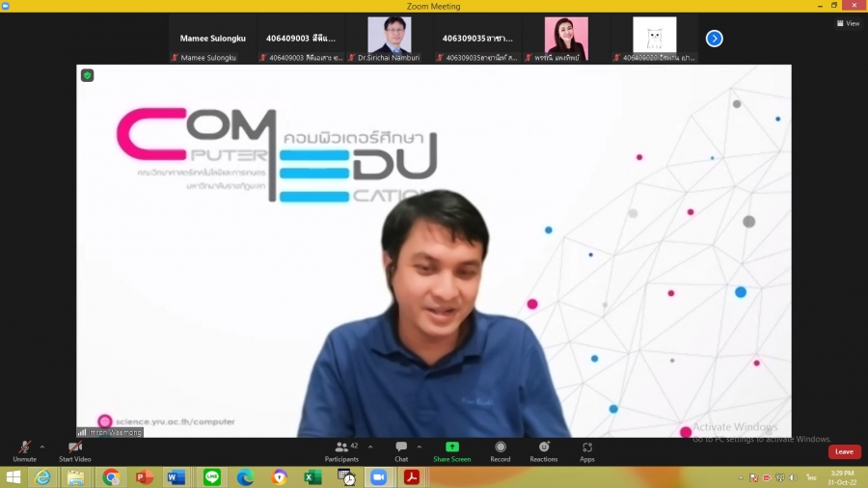This screenshot has height=488, width=868.
Task: Select the Mamee Sulongku participant tile
Action: pyautogui.click(x=212, y=39)
